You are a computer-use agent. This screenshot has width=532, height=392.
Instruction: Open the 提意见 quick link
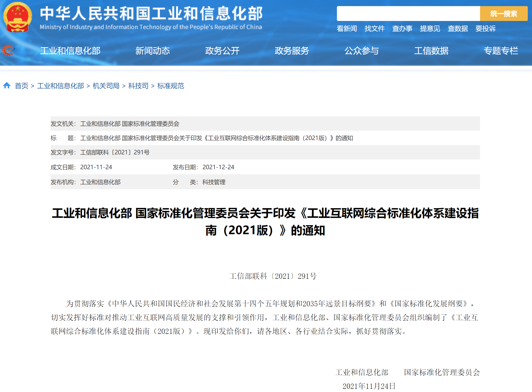pyautogui.click(x=430, y=28)
